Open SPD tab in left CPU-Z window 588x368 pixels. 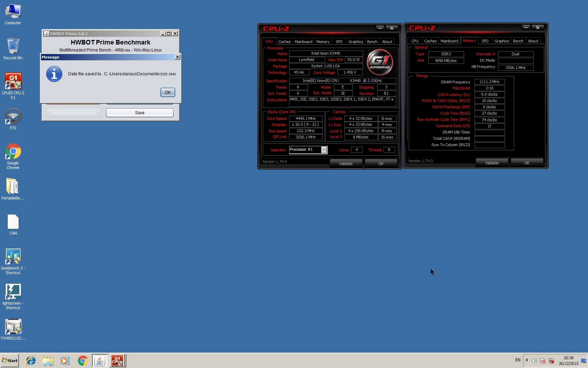(x=339, y=42)
